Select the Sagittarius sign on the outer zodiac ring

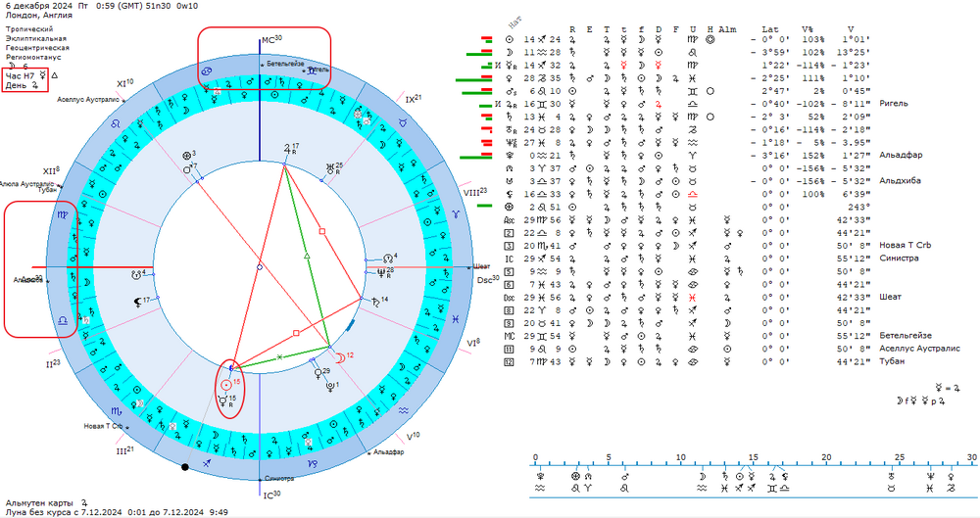(x=206, y=464)
